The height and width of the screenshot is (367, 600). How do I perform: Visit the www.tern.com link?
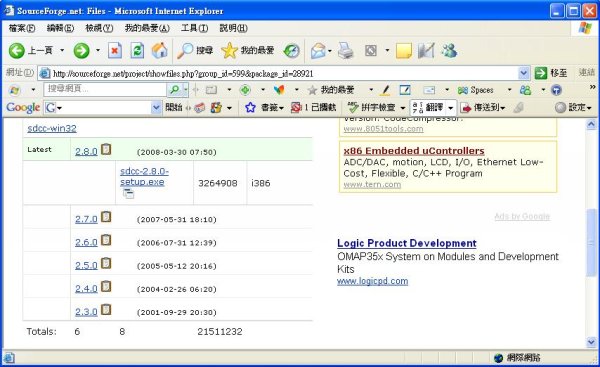pos(372,185)
